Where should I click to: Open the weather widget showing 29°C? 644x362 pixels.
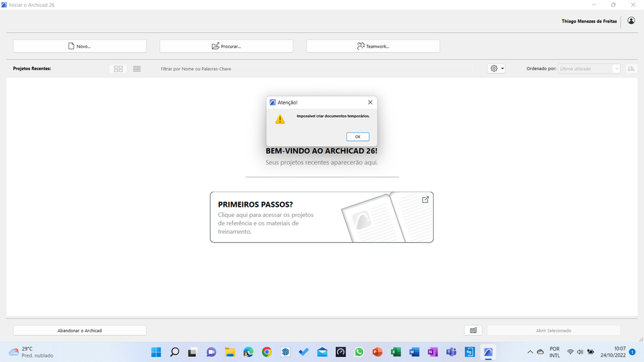(x=31, y=352)
